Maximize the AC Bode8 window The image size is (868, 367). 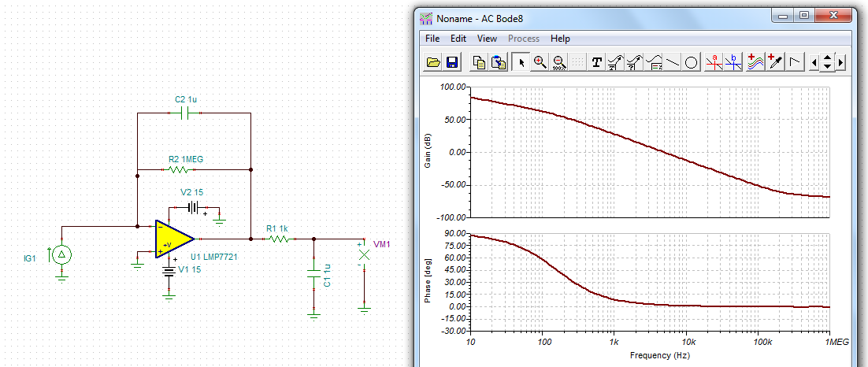pos(803,16)
